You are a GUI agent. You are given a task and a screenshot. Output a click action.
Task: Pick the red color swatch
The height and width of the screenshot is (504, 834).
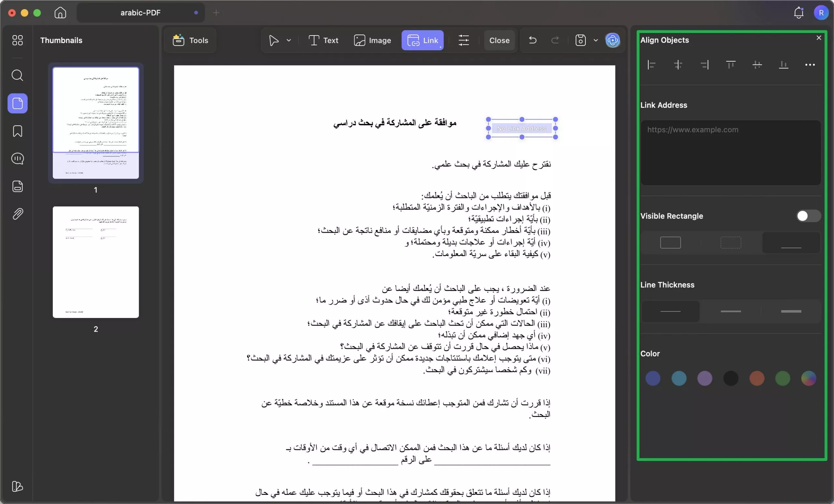(757, 379)
